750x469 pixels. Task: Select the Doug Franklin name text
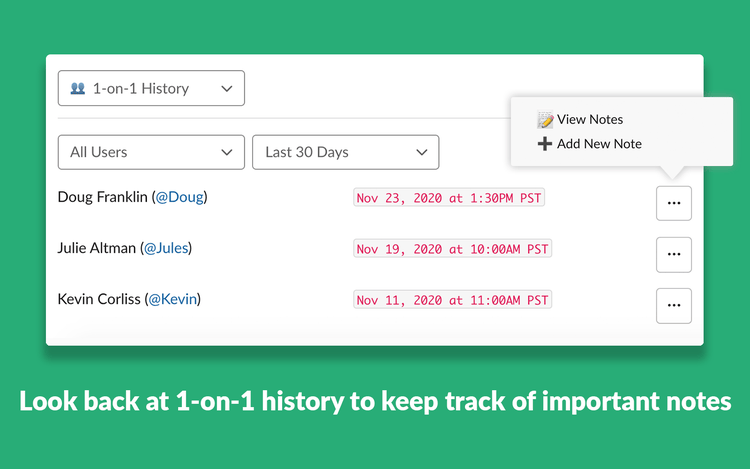[x=102, y=197]
